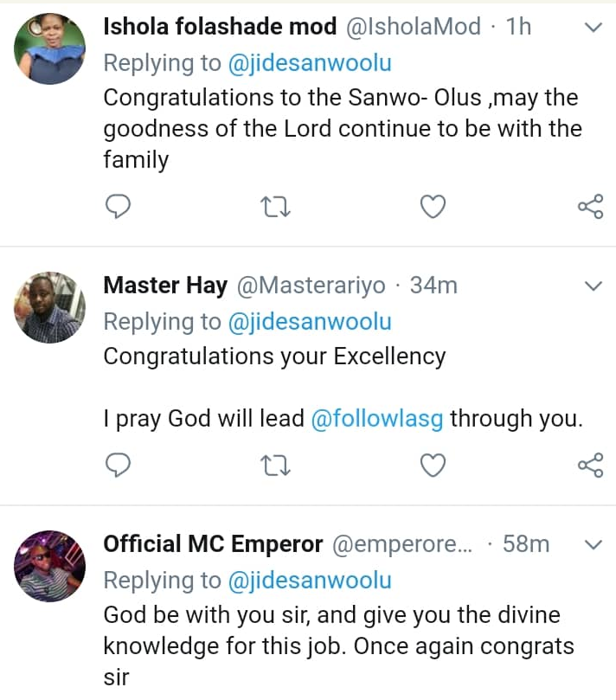
Task: Open dropdown arrow on Official MC Emperor's tweet
Action: [594, 544]
